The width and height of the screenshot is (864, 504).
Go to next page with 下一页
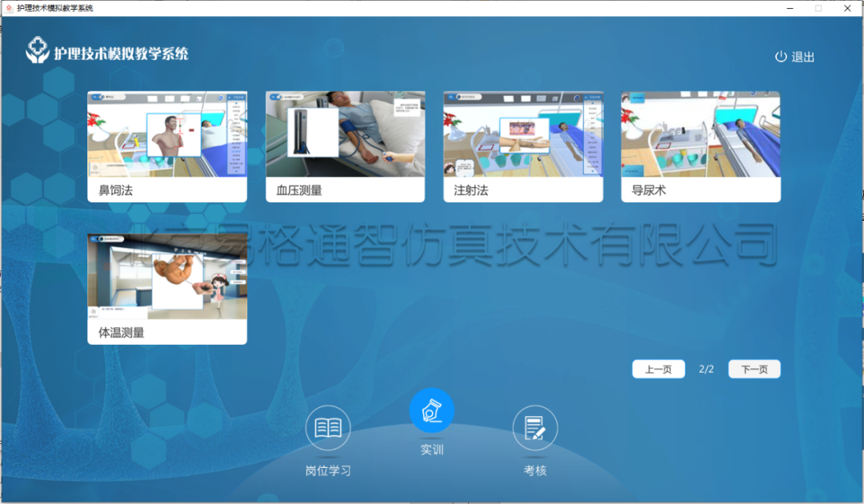click(754, 369)
